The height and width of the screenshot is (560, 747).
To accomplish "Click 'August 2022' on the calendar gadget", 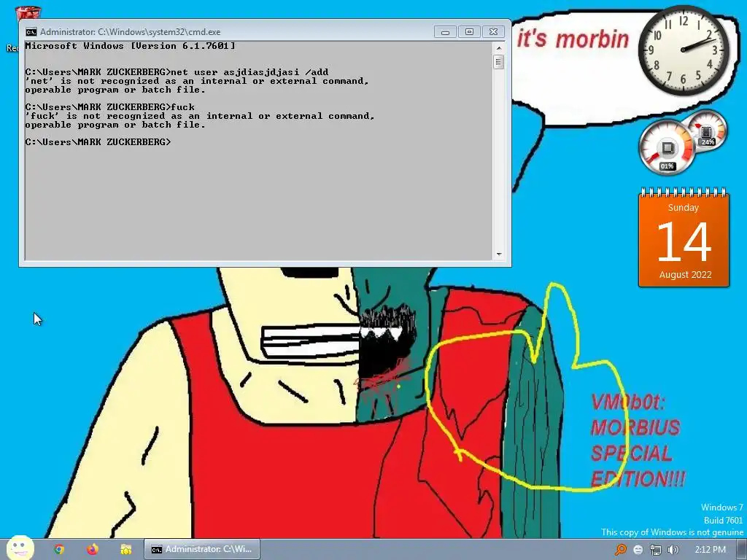I will coord(685,275).
